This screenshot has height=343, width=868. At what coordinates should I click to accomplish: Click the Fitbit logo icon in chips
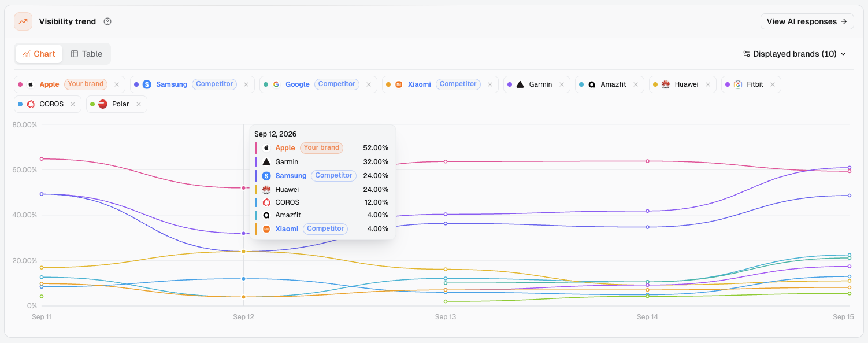[738, 84]
